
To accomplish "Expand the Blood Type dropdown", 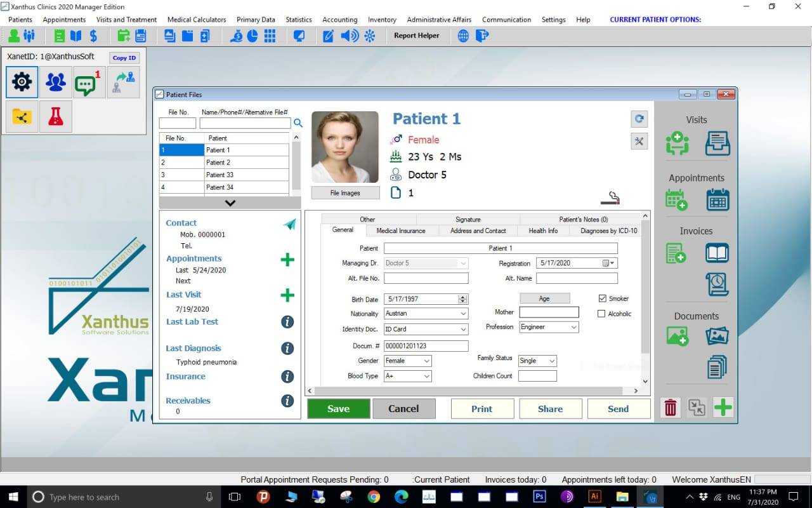I will [x=426, y=377].
